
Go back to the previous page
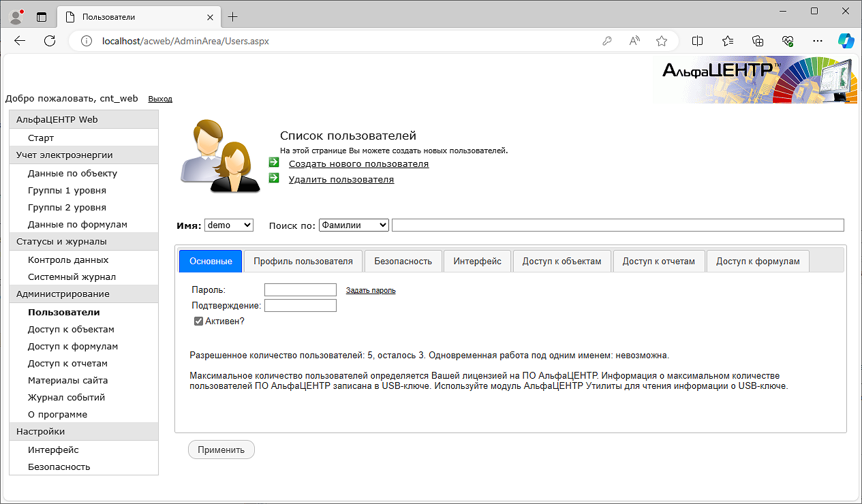coord(20,41)
